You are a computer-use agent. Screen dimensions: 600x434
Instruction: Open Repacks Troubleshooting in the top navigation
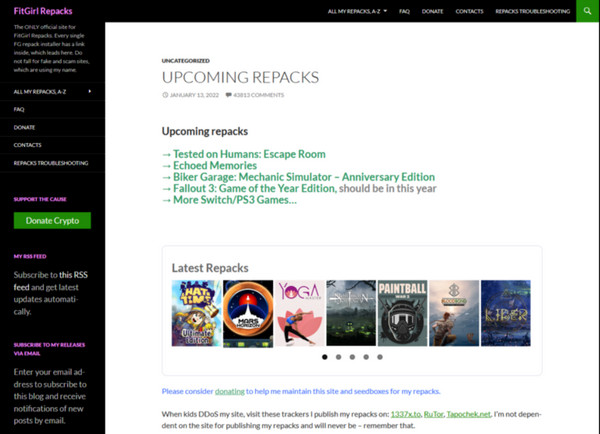532,11
